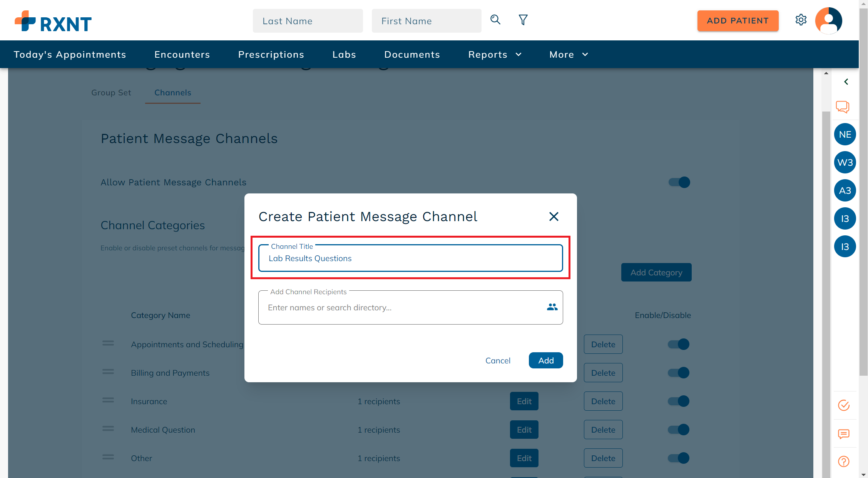
Task: Open the help question mark icon
Action: pos(844,461)
